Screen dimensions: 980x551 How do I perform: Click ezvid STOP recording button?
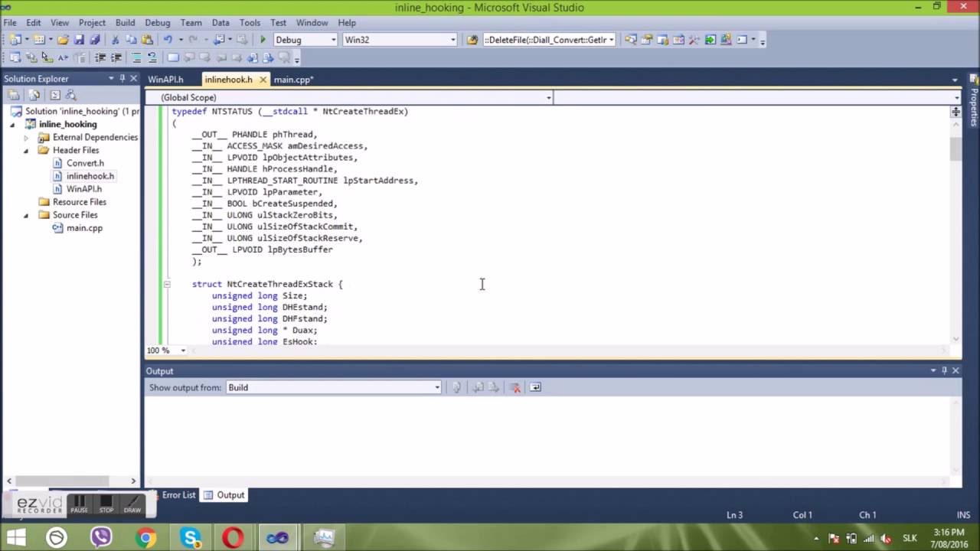click(106, 505)
